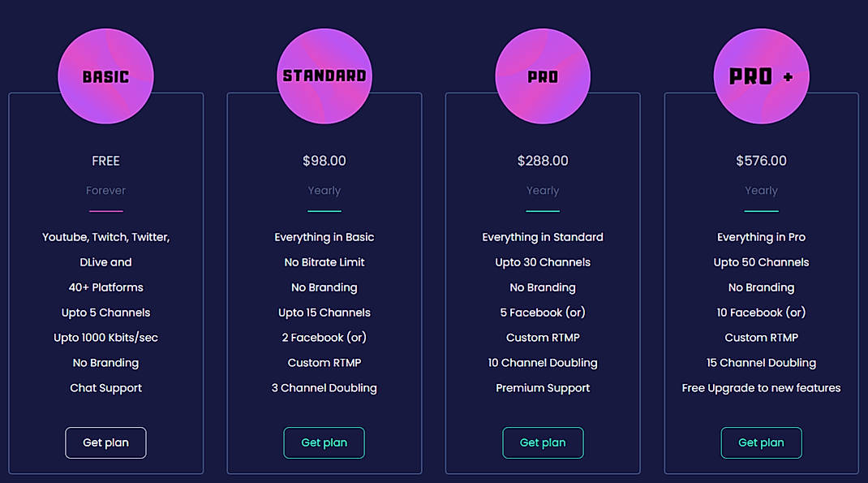Click 'Free Upgrade to new features' text
868x483 pixels.
[x=761, y=388]
